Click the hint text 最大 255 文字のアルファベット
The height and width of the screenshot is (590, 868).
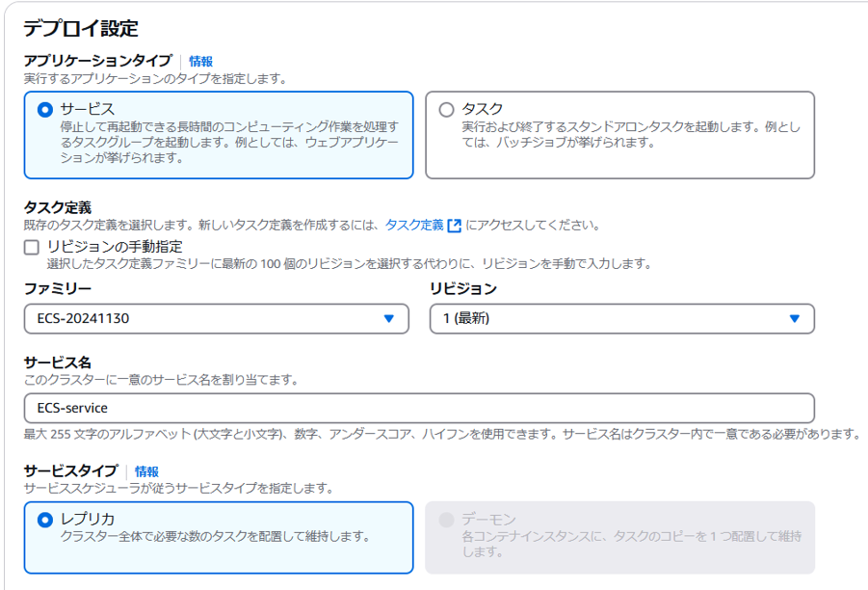click(442, 434)
